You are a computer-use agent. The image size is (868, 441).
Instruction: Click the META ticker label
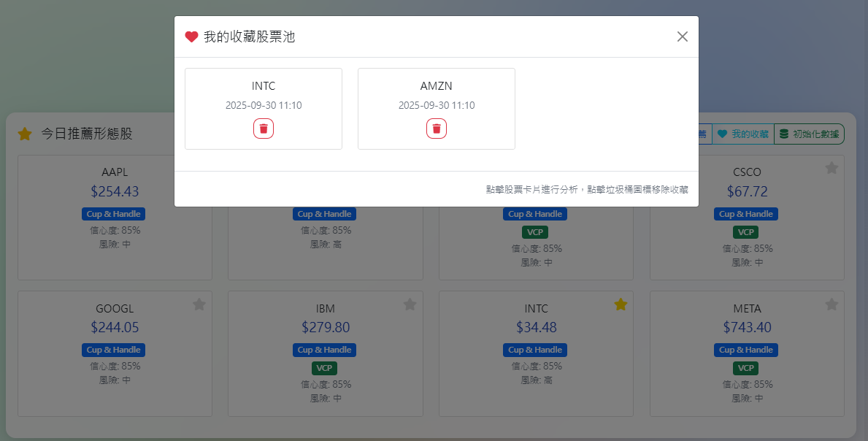coord(747,308)
